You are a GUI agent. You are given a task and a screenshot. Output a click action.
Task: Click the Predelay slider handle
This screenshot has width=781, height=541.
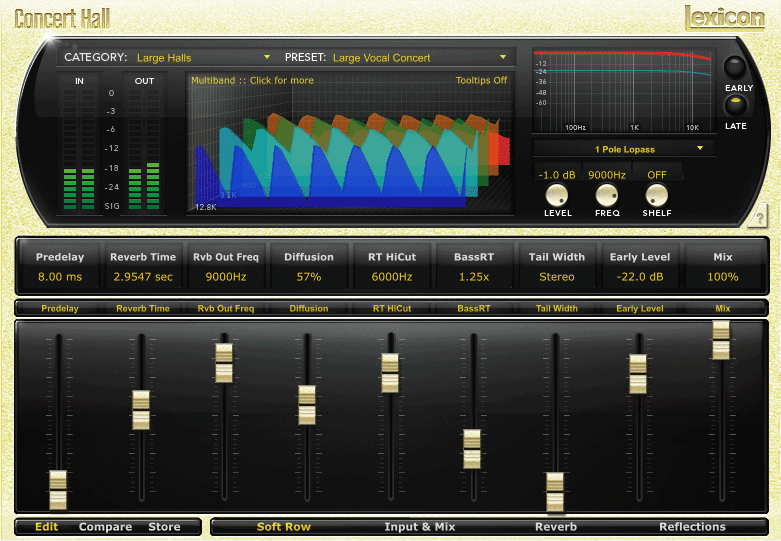pos(58,490)
